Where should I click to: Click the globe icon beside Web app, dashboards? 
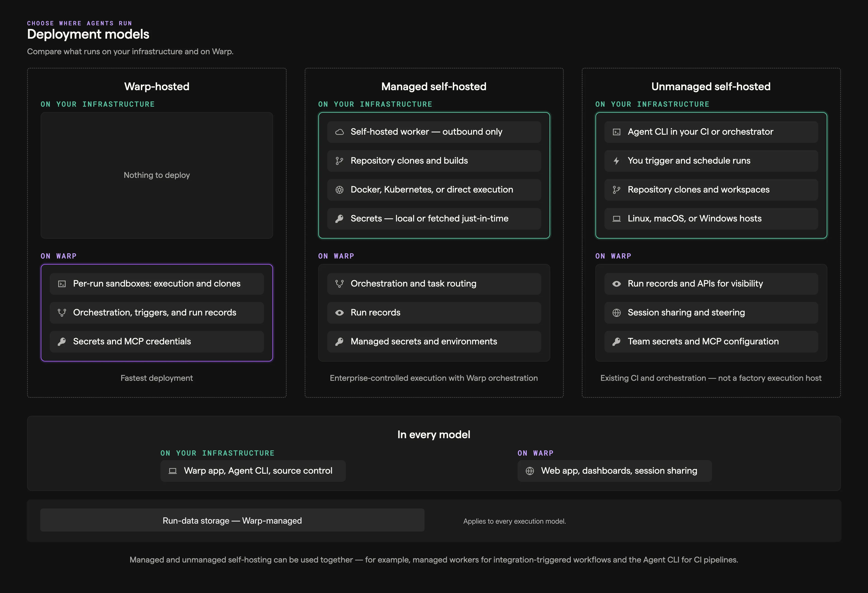point(530,471)
